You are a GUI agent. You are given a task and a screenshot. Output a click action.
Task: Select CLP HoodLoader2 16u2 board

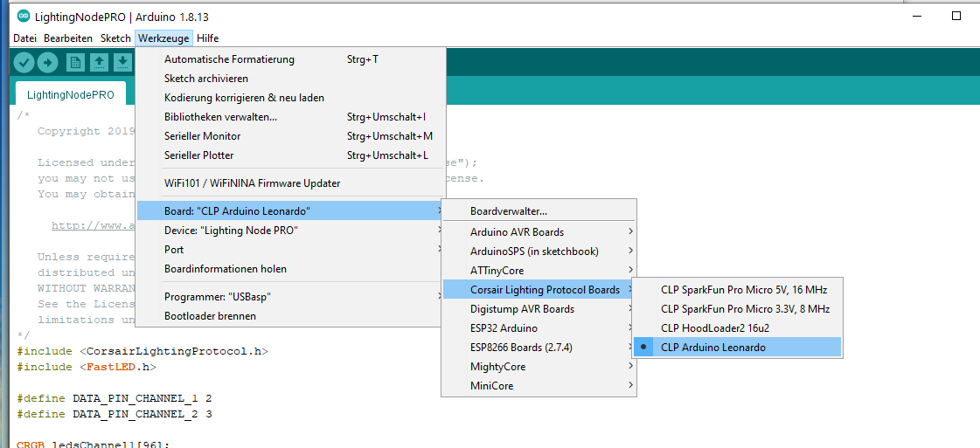click(x=738, y=328)
